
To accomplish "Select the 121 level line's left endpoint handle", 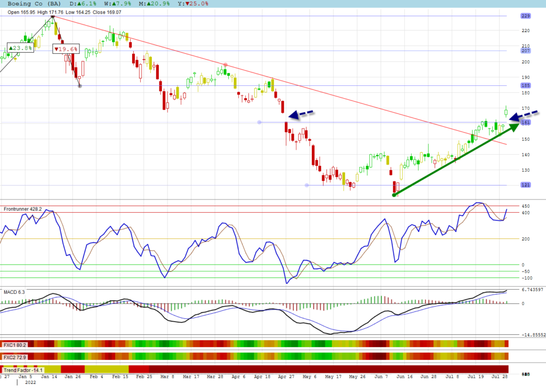I will (x=307, y=186).
